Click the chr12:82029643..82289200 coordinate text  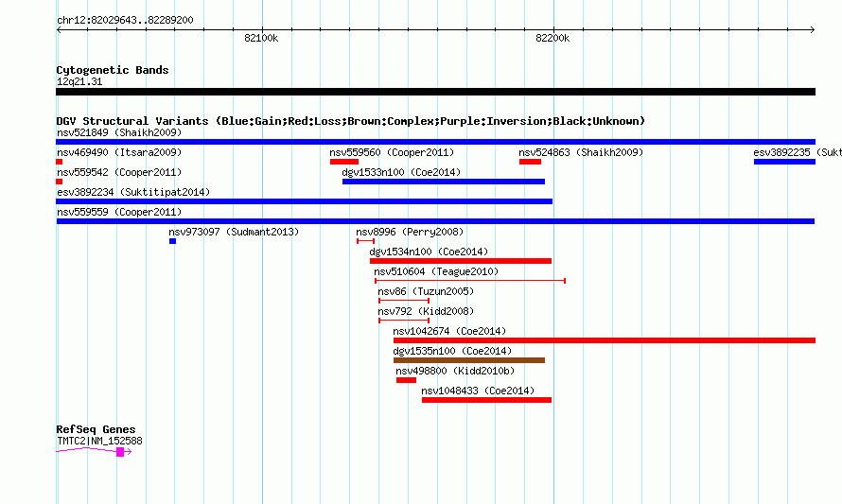click(x=125, y=20)
